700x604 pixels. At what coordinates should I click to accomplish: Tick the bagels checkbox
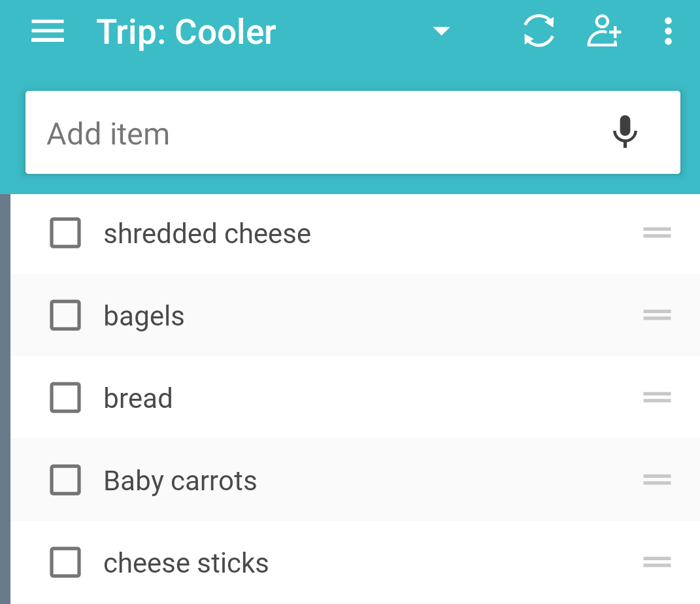coord(65,315)
